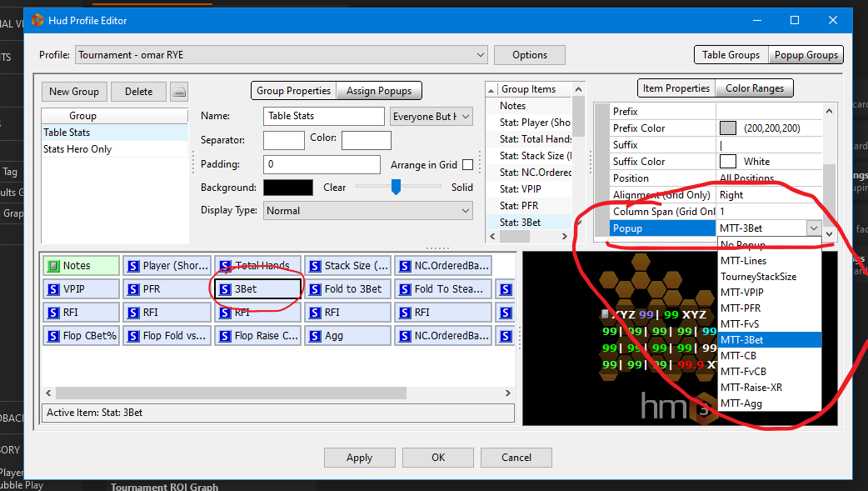Switch to Item Properties tab

[x=676, y=88]
